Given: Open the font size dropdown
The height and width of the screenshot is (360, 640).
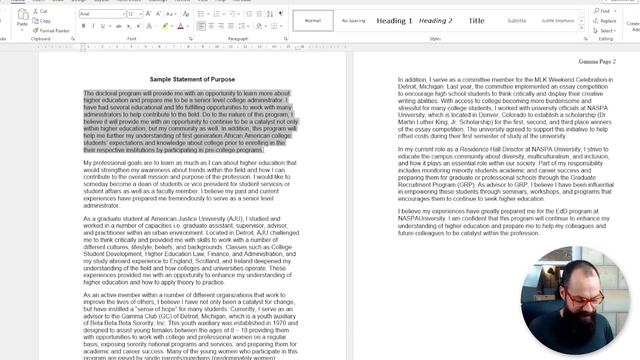Looking at the screenshot, I should click(x=141, y=14).
